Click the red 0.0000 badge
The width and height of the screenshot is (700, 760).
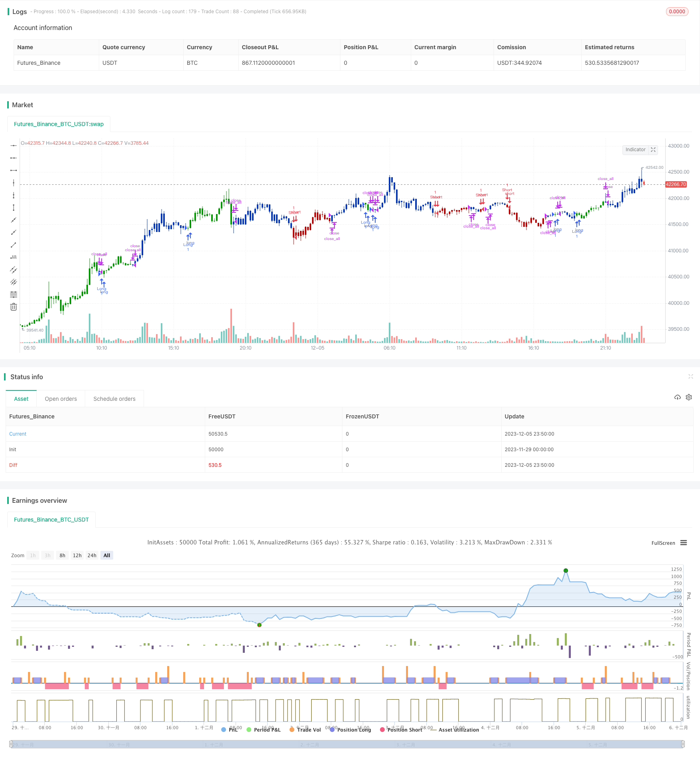[x=677, y=12]
